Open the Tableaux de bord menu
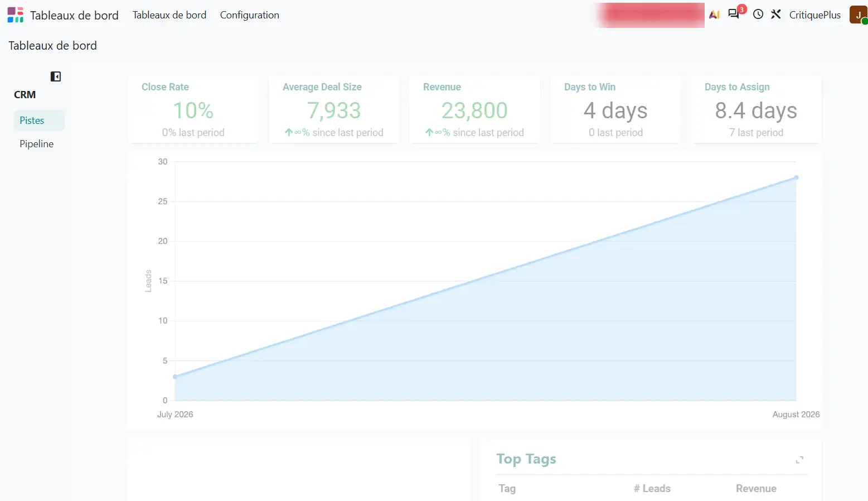The width and height of the screenshot is (868, 501). pos(169,15)
